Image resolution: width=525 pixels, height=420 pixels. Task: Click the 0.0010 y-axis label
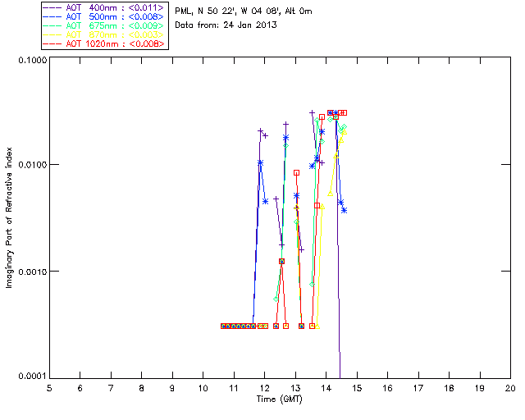[32, 272]
